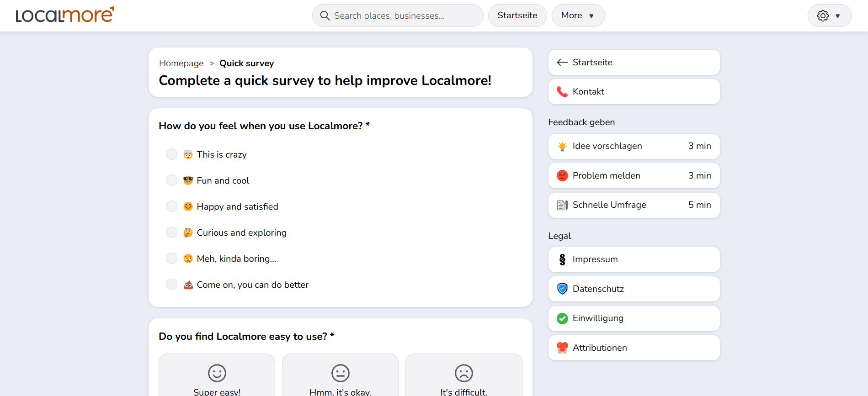Click the angry face Problem melden icon
Viewport: 868px width, 396px height.
coord(562,176)
